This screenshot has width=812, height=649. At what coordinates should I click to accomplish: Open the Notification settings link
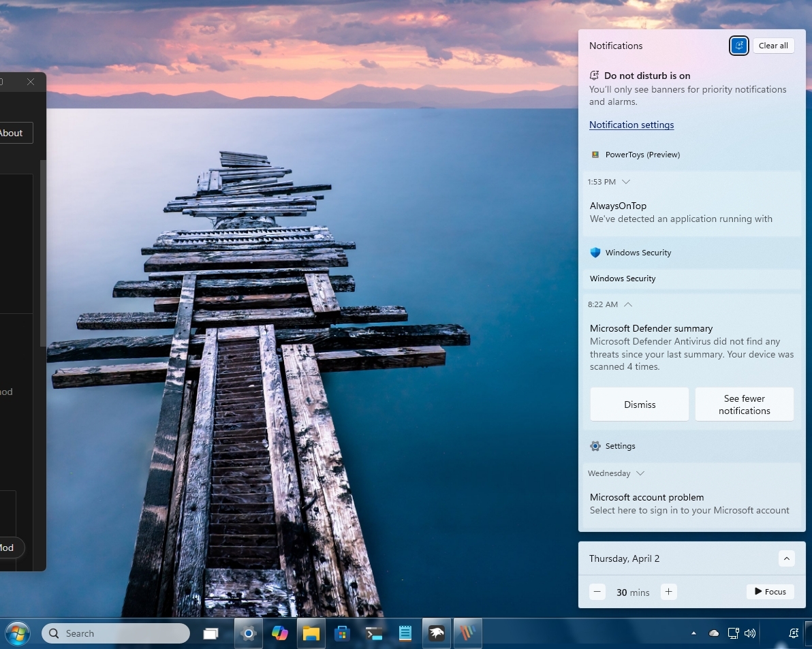tap(631, 125)
